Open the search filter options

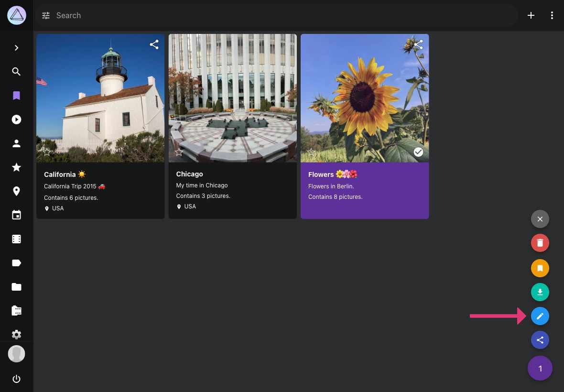(45, 15)
